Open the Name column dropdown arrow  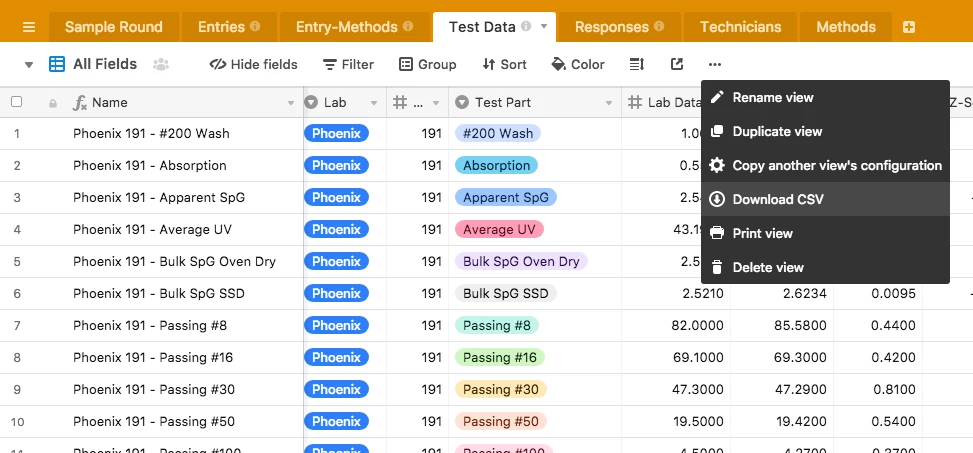tap(290, 103)
